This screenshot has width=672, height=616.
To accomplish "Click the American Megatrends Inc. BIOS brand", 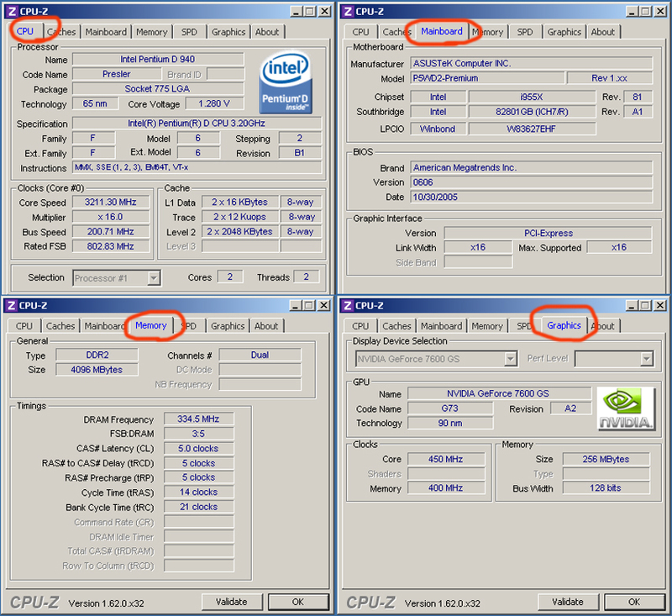I will 532,167.
